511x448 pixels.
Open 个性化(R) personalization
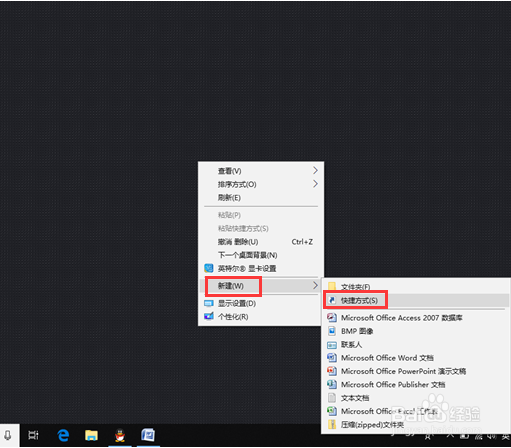point(261,317)
